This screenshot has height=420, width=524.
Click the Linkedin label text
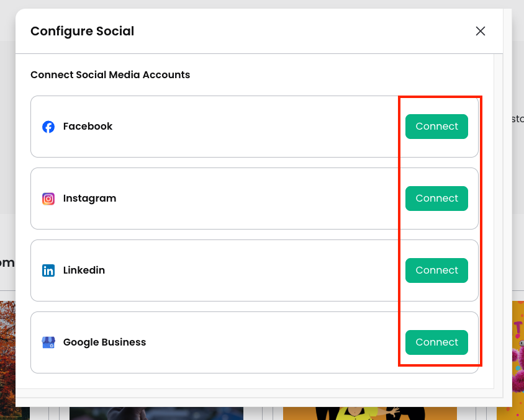click(84, 270)
